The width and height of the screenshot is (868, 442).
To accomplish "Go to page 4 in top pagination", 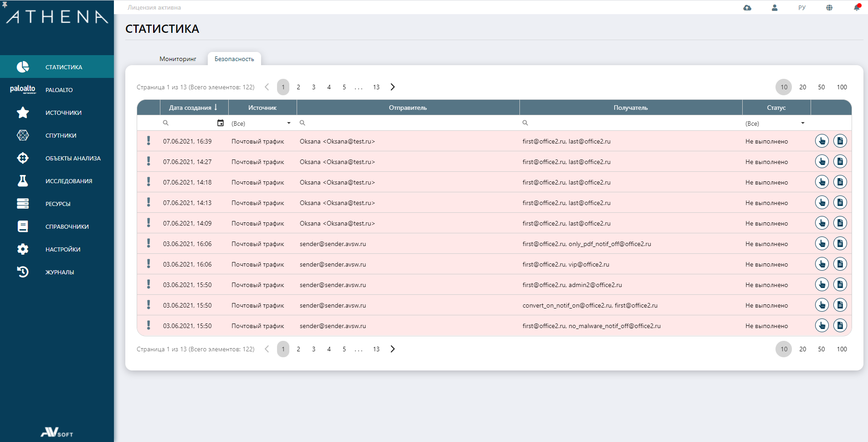I will click(329, 87).
